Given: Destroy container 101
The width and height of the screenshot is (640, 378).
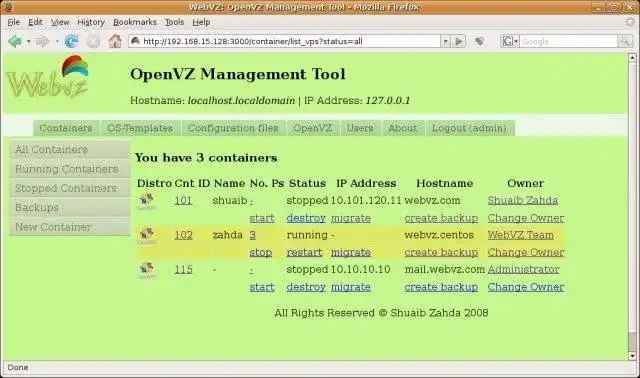Looking at the screenshot, I should pos(306,218).
